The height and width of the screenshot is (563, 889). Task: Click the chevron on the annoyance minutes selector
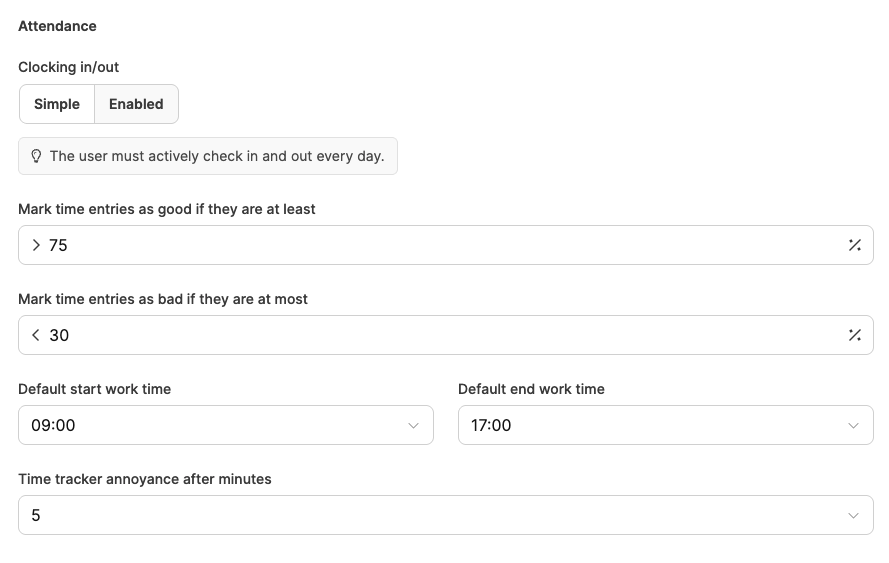853,515
